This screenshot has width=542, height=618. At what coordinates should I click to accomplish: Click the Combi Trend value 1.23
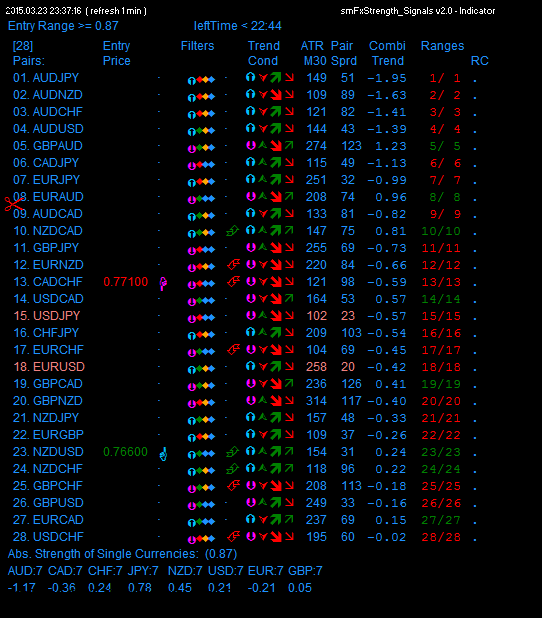[391, 146]
